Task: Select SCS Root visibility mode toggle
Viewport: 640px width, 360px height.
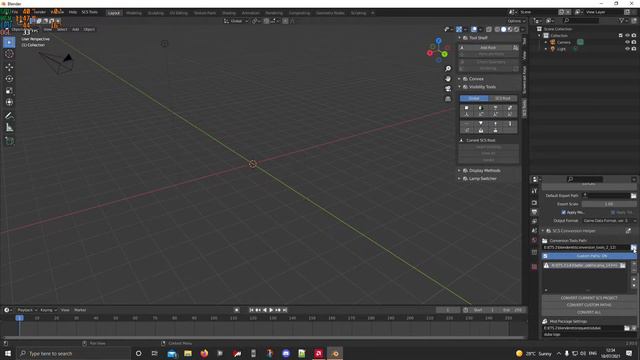Action: tap(502, 98)
